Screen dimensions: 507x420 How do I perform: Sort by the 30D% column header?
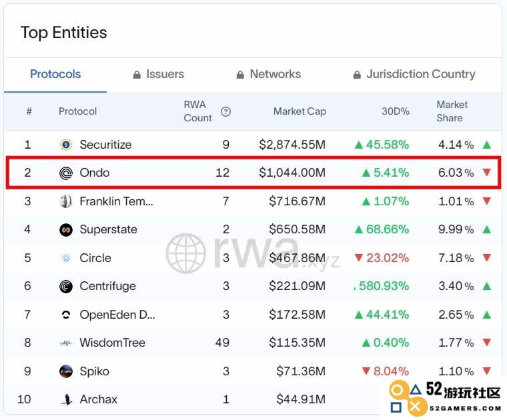[396, 111]
